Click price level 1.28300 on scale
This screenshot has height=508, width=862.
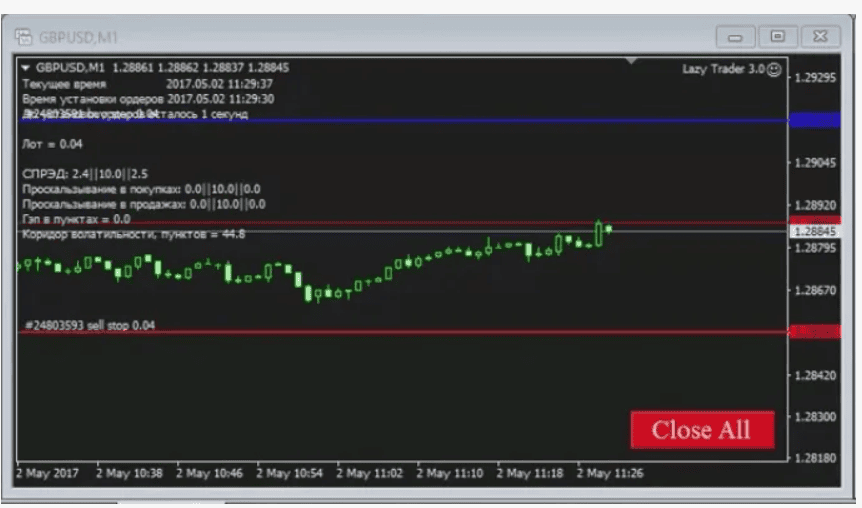click(x=815, y=417)
